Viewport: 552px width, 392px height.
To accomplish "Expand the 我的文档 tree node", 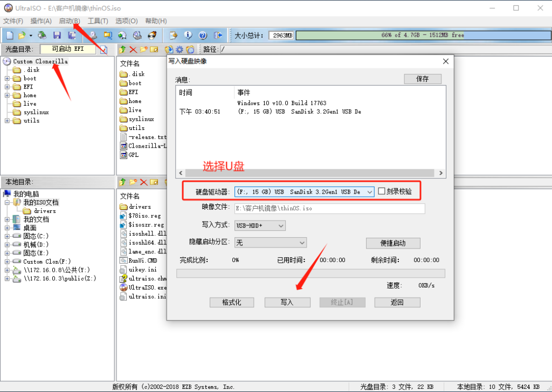I will pyautogui.click(x=7, y=219).
